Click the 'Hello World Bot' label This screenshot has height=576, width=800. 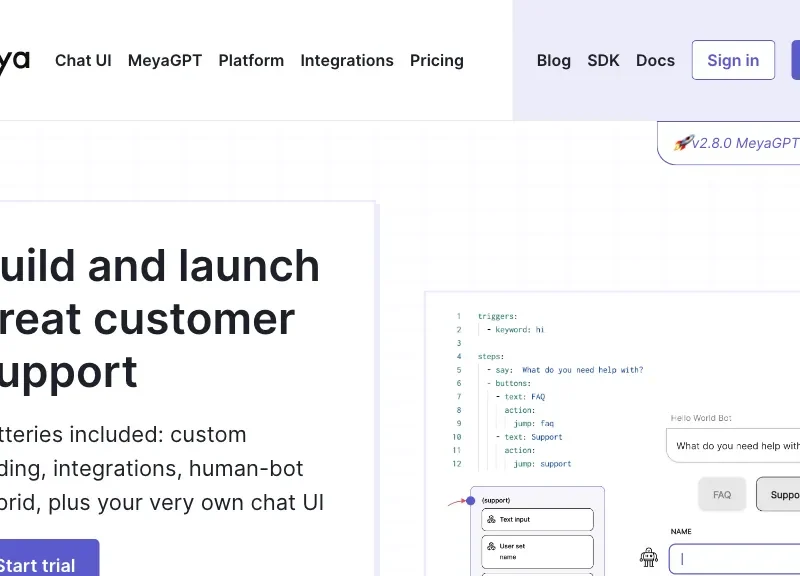coord(701,418)
